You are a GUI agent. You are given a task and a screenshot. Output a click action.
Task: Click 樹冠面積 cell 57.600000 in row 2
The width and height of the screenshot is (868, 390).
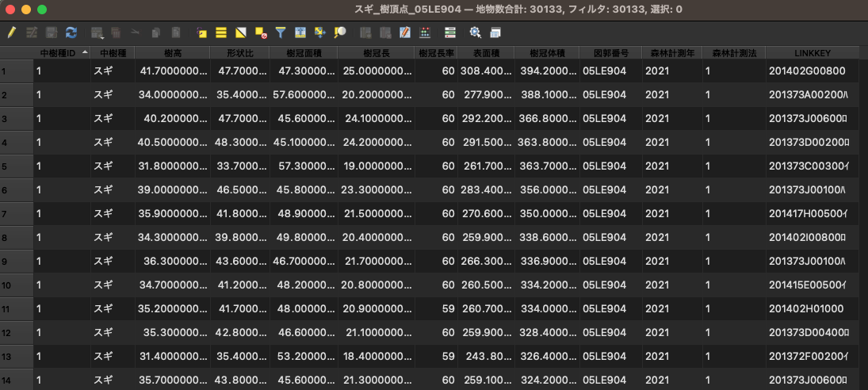coord(304,95)
